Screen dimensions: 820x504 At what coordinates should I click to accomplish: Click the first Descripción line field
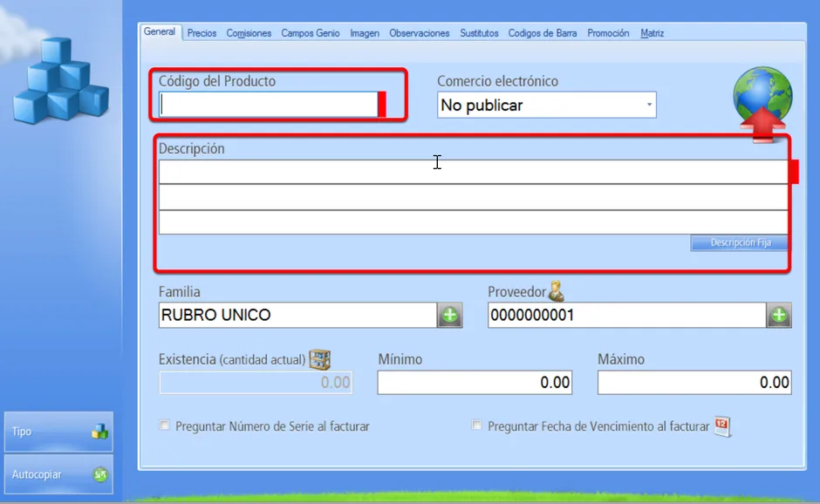474,172
